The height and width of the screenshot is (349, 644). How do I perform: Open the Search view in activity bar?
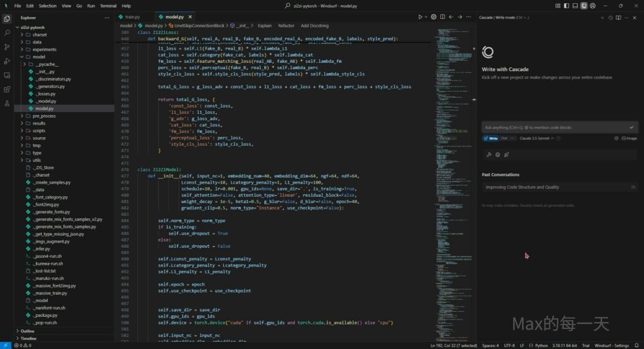[x=7, y=33]
